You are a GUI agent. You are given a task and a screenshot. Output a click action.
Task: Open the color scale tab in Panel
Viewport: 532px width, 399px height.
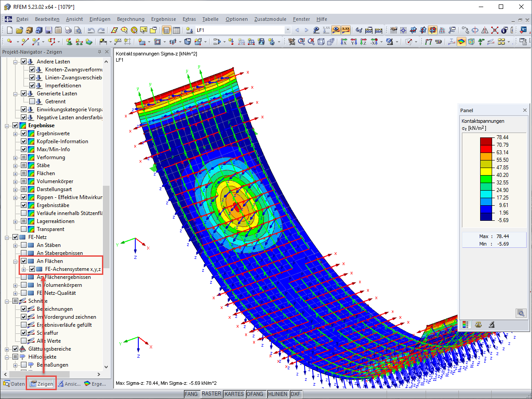click(465, 325)
